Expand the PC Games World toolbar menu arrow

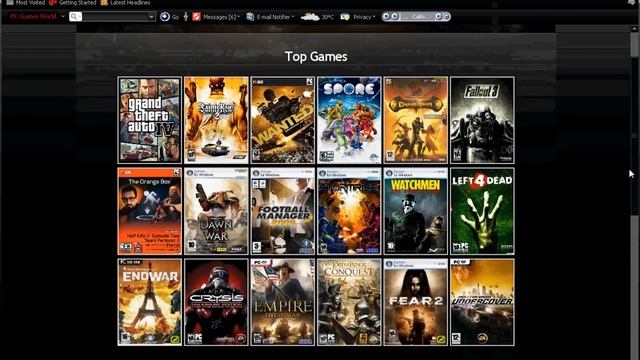[62, 17]
